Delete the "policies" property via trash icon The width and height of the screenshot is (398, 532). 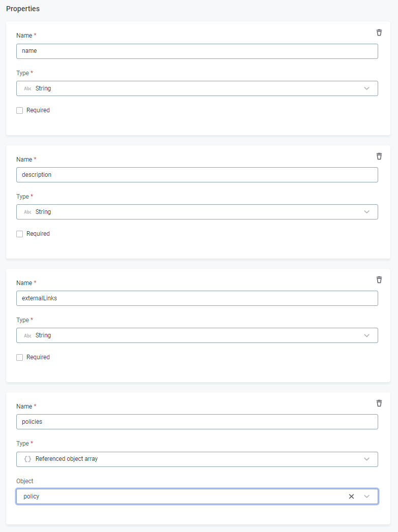(379, 403)
